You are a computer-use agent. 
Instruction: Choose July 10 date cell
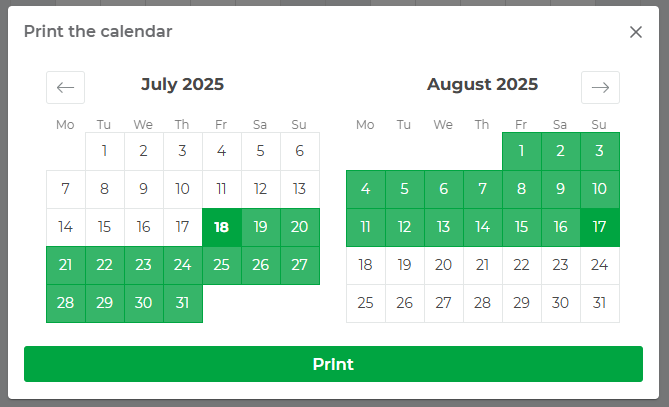[x=182, y=189]
